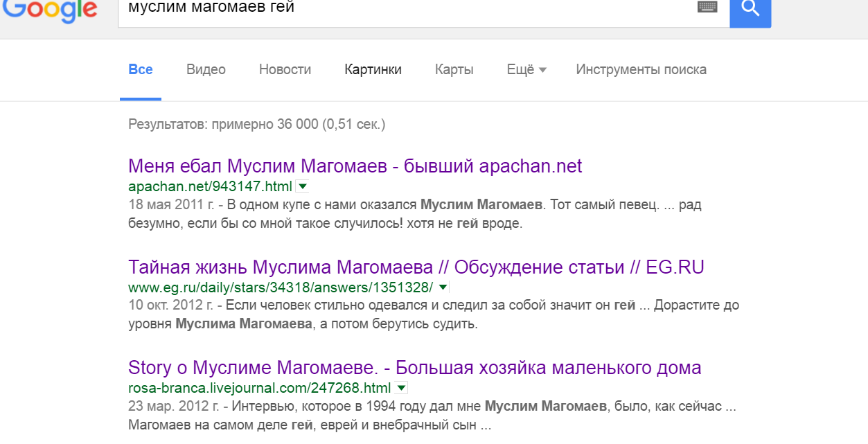Expand arrow next to www.eg.ru URL

(x=443, y=287)
